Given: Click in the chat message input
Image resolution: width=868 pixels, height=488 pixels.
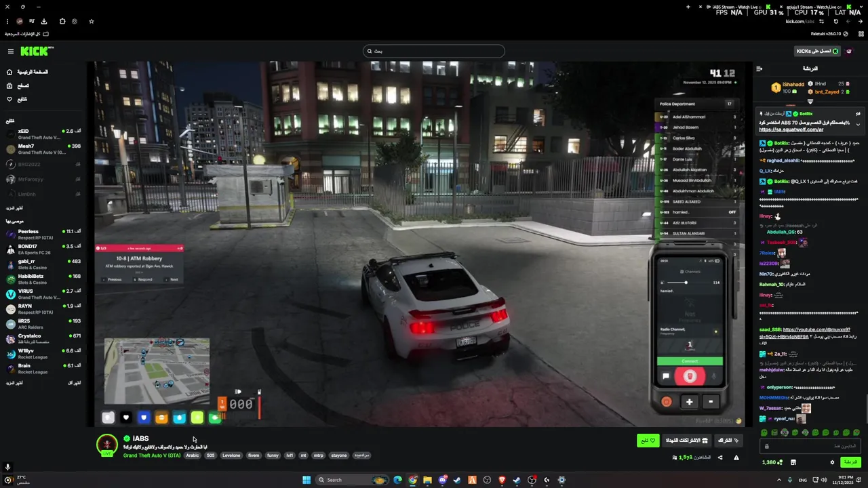Looking at the screenshot, I should click(810, 446).
